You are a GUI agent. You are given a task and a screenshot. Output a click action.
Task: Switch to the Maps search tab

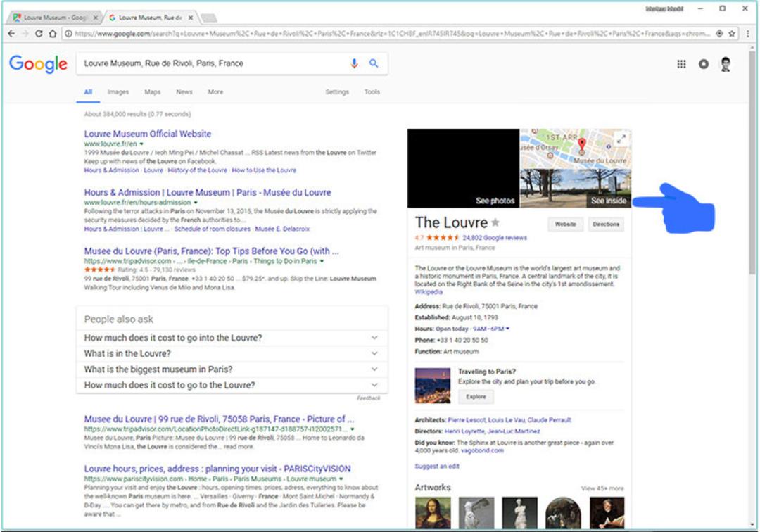tap(152, 92)
